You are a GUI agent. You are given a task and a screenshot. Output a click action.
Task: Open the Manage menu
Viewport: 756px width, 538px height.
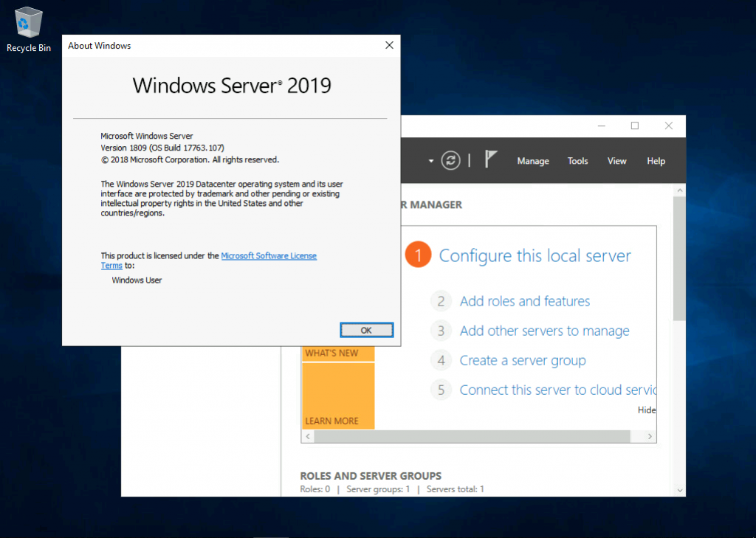click(532, 160)
